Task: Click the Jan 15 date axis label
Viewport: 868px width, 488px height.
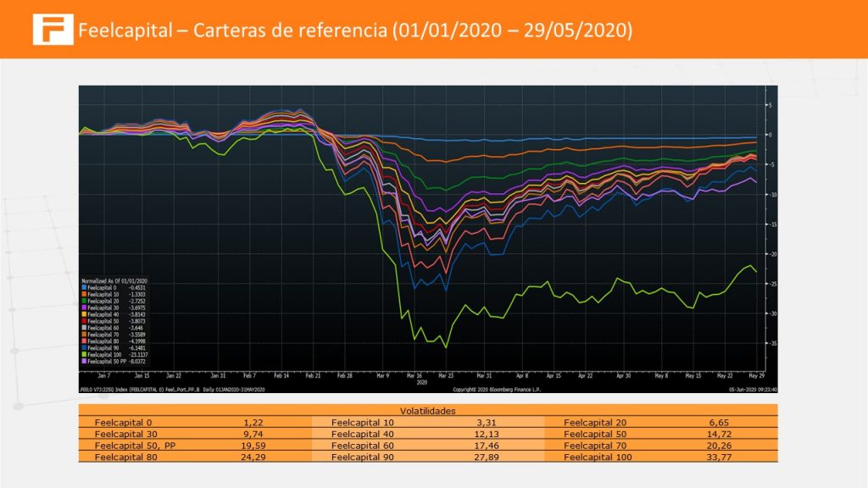Action: pos(142,375)
